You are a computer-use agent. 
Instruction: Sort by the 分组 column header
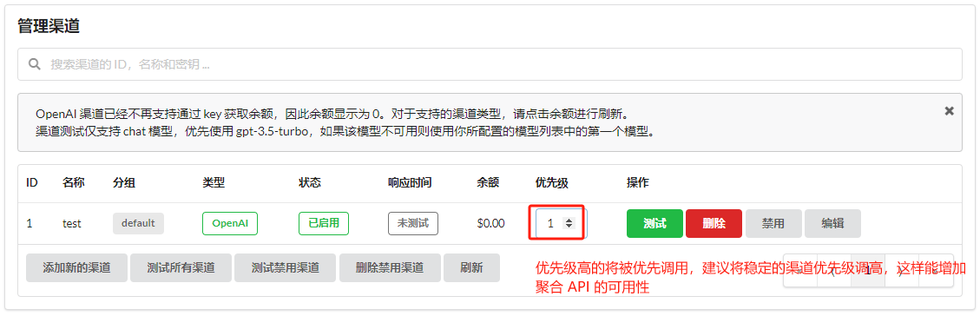124,183
